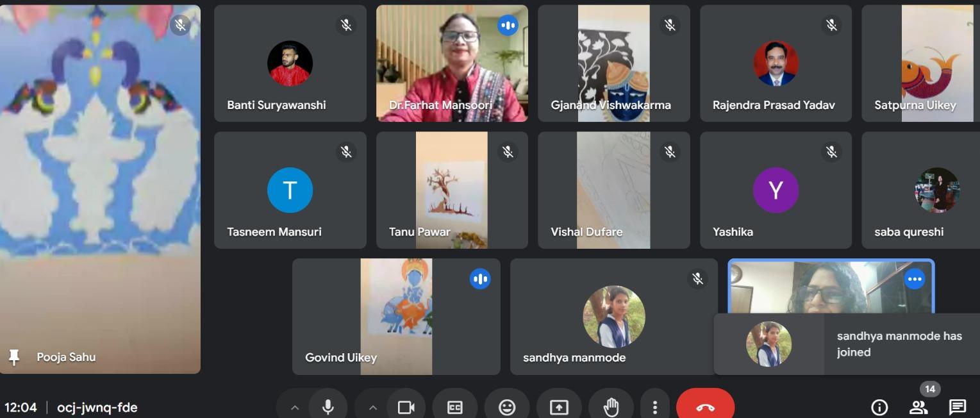Click muted mic icon on Pooja Sahu's tile
This screenshot has height=418, width=980.
tap(180, 25)
